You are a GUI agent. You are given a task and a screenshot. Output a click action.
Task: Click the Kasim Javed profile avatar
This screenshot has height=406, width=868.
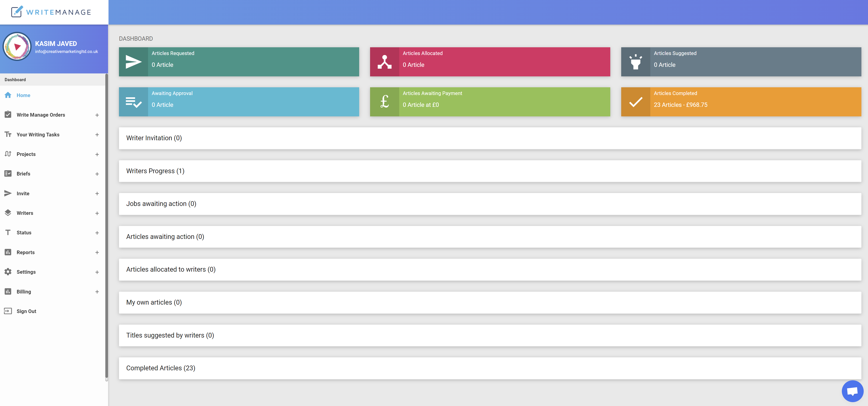[17, 46]
